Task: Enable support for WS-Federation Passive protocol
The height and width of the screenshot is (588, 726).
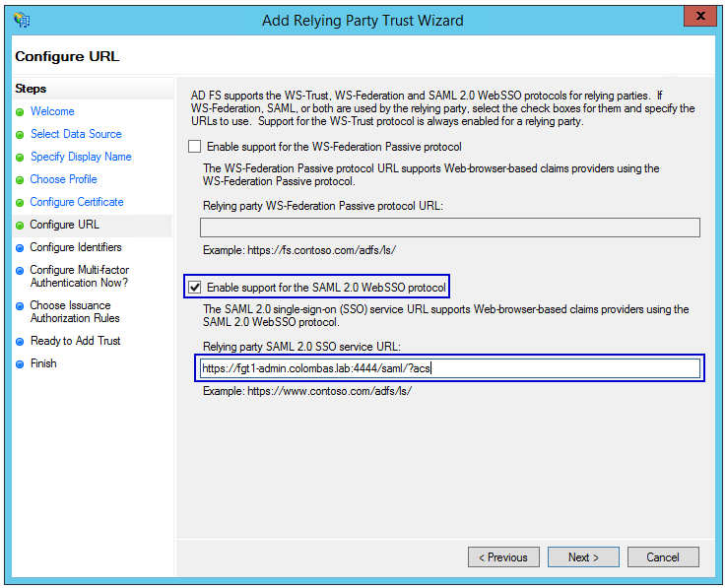Action: click(194, 147)
